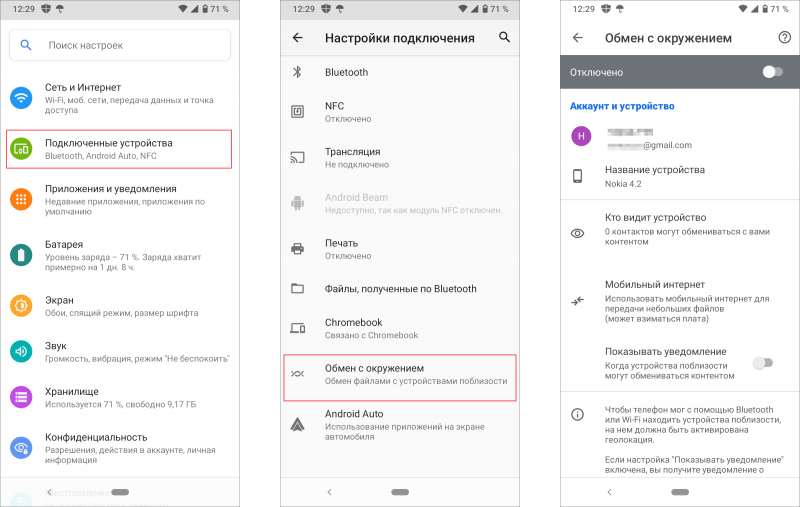Image resolution: width=800 pixels, height=507 pixels.
Task: Open the Bluetooth settings entry
Action: click(399, 72)
